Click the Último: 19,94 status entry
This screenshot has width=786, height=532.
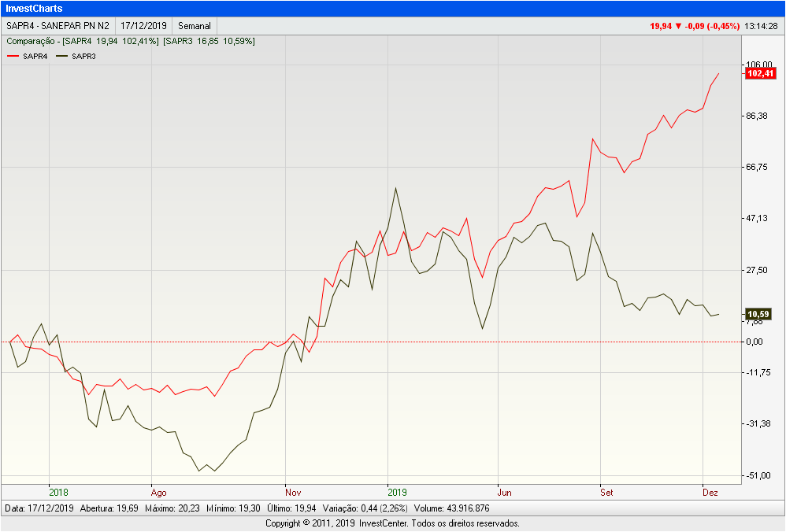point(291,508)
